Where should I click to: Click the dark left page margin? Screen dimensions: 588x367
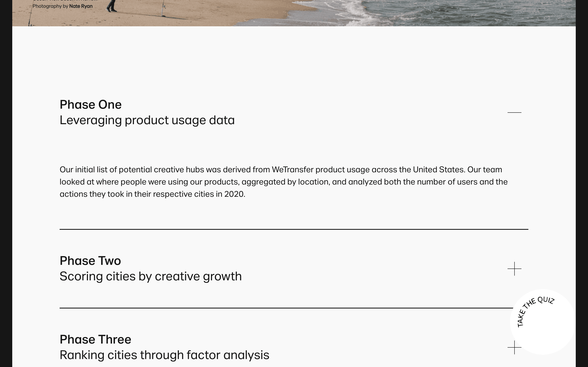tap(6, 183)
